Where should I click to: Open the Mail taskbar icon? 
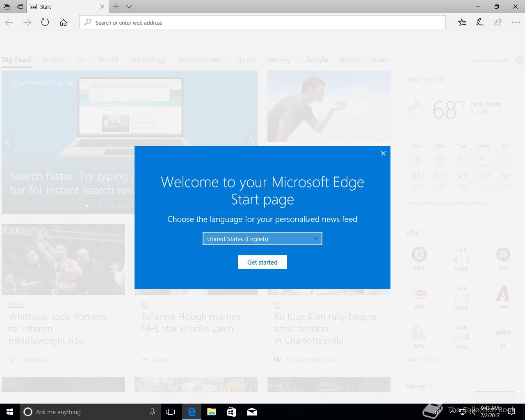click(x=251, y=412)
